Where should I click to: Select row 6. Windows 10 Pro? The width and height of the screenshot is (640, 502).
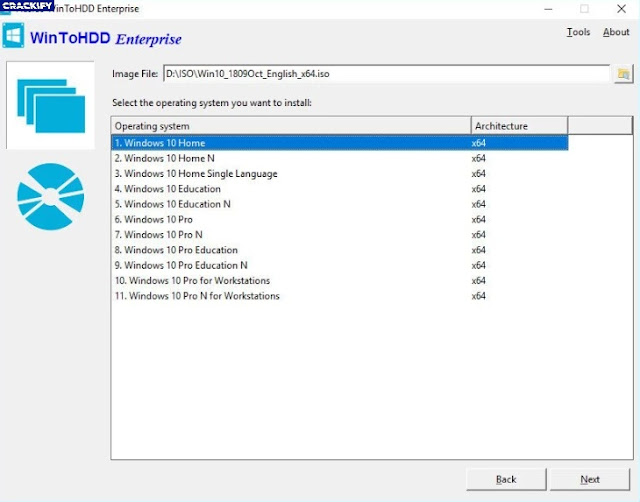pyautogui.click(x=340, y=220)
